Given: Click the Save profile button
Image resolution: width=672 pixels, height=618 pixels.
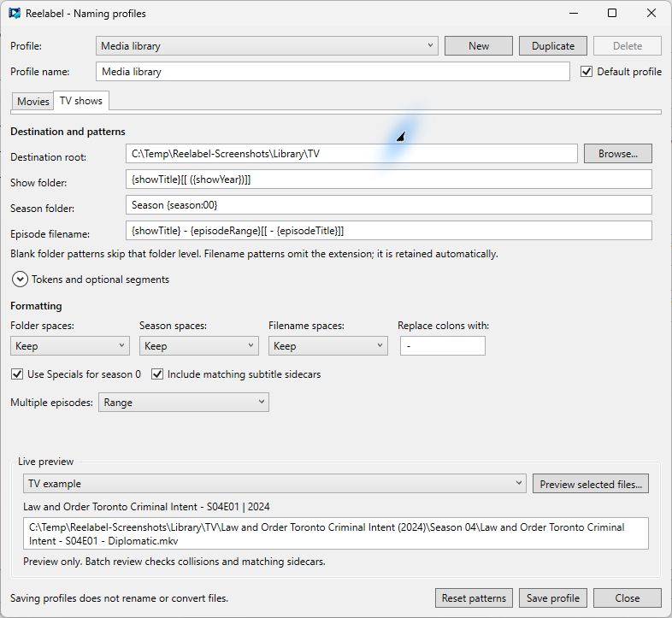Looking at the screenshot, I should pos(553,597).
